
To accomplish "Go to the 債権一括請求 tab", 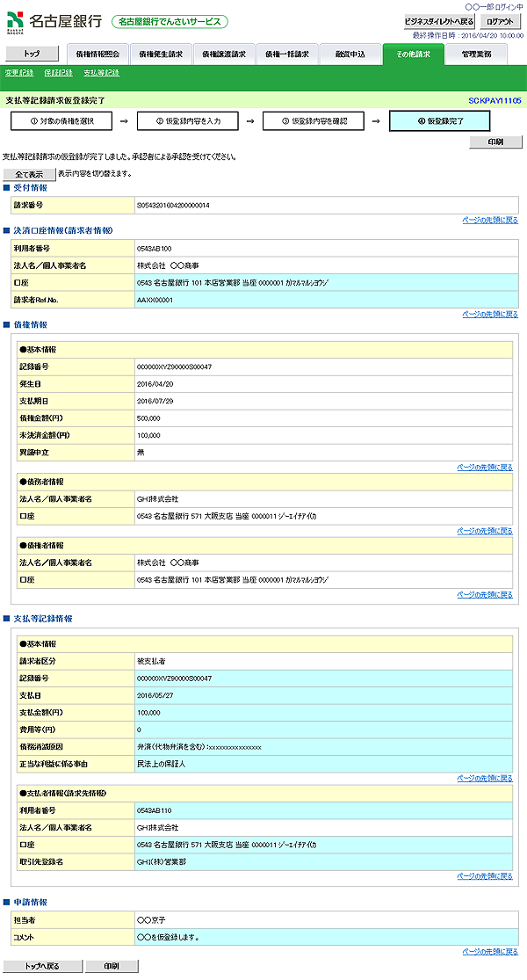I will [286, 54].
